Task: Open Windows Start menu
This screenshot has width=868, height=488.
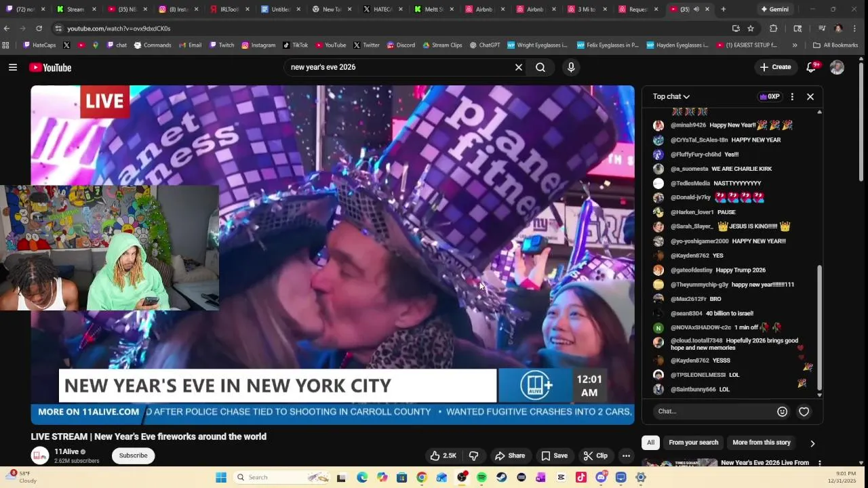Action: [221, 477]
